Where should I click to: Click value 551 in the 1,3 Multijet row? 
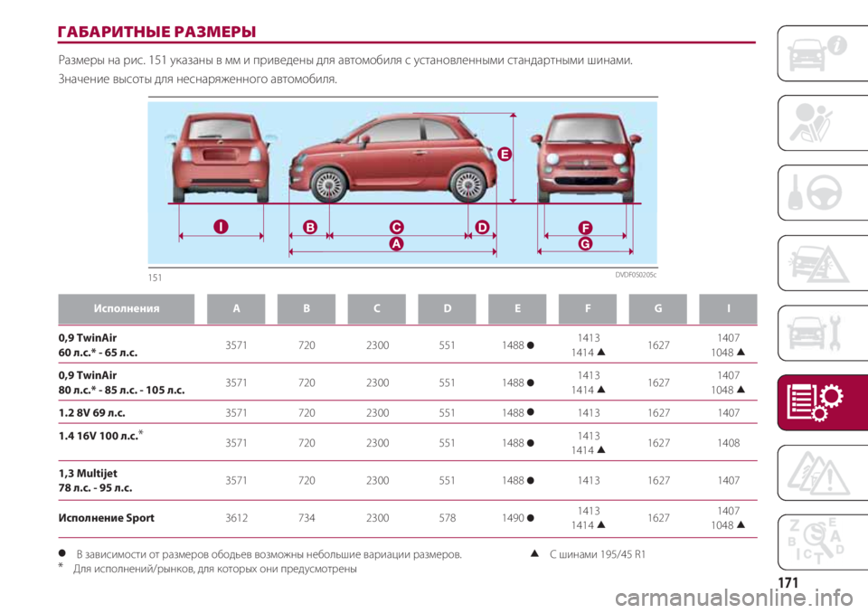pyautogui.click(x=448, y=481)
